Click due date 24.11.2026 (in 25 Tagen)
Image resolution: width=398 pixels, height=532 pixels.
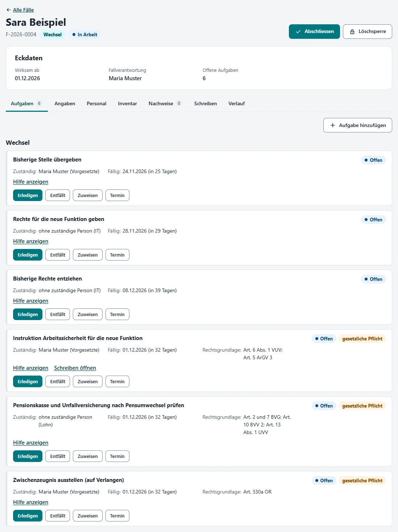(x=150, y=171)
